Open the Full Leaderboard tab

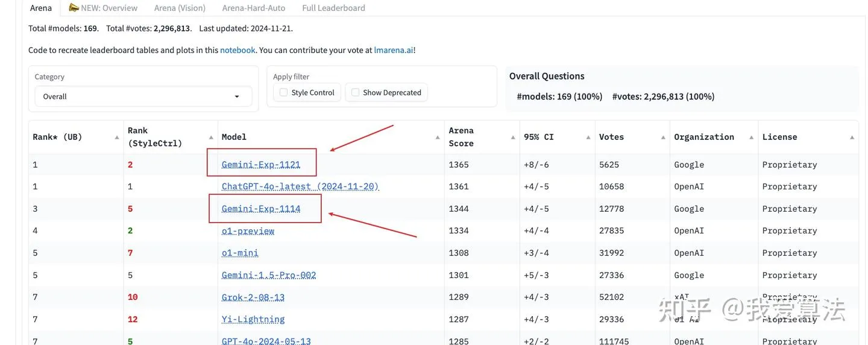(x=333, y=8)
